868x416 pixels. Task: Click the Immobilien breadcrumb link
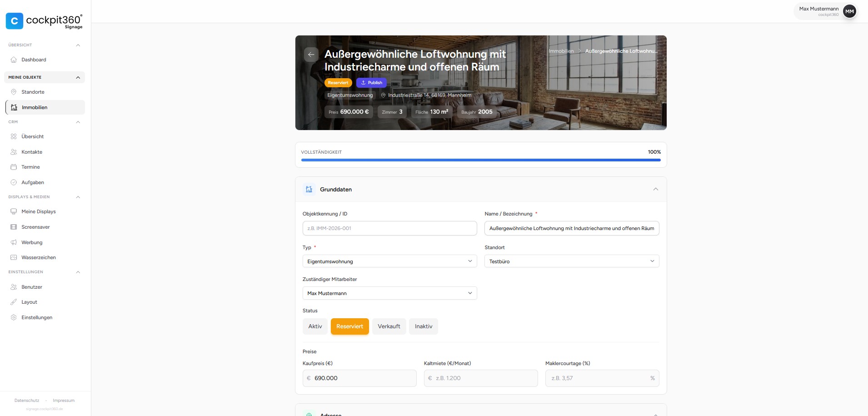point(561,51)
